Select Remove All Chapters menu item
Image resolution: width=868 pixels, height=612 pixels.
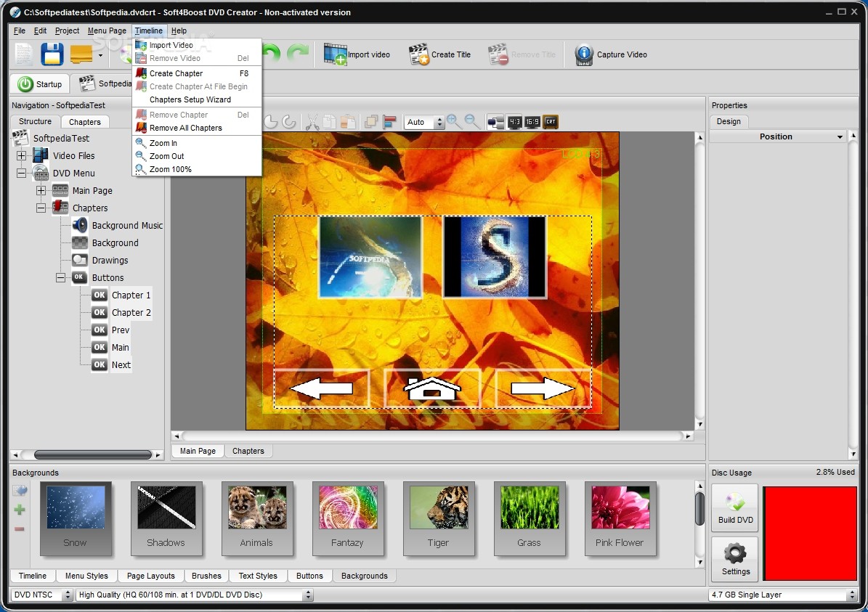pyautogui.click(x=197, y=128)
